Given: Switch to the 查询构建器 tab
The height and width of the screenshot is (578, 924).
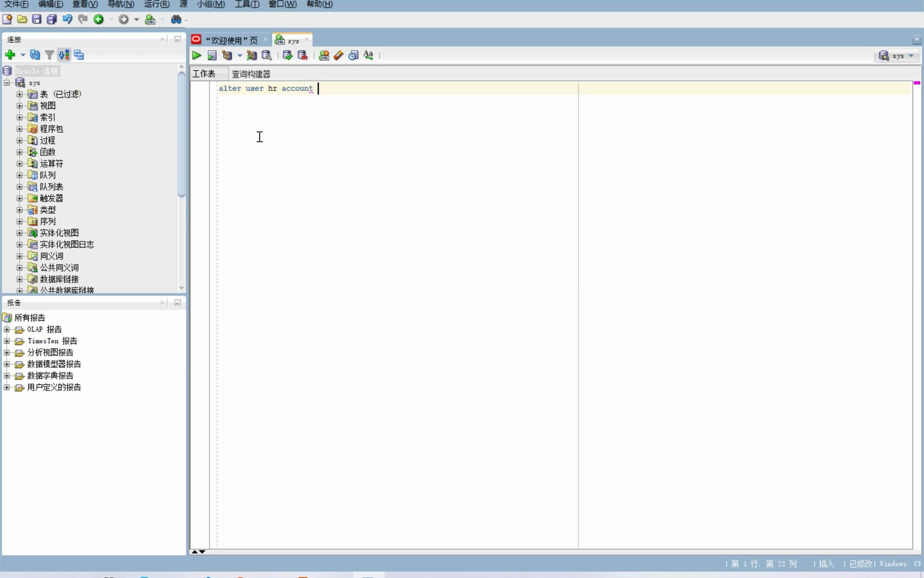Looking at the screenshot, I should point(251,74).
